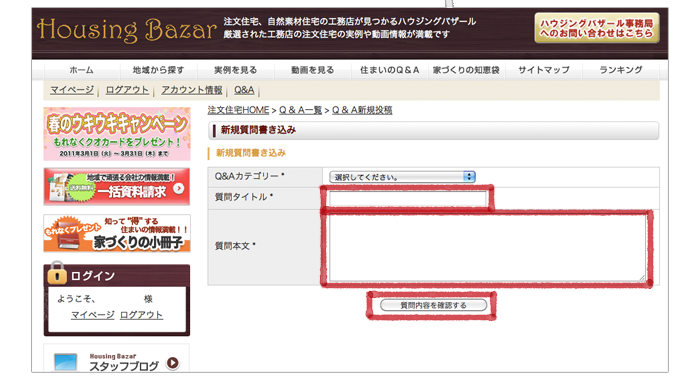This screenshot has width=700, height=380.
Task: Open 春のウキウキキャンペーン banner
Action: [117, 134]
